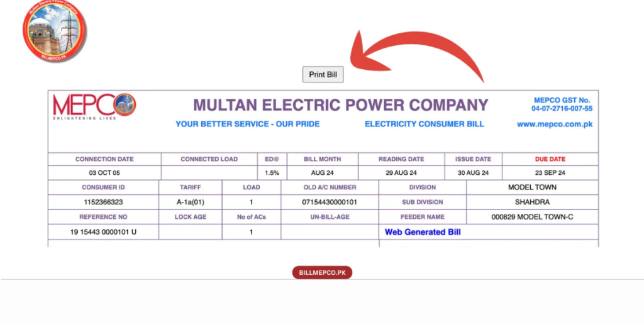Click the TARIFF header cell

pos(190,187)
